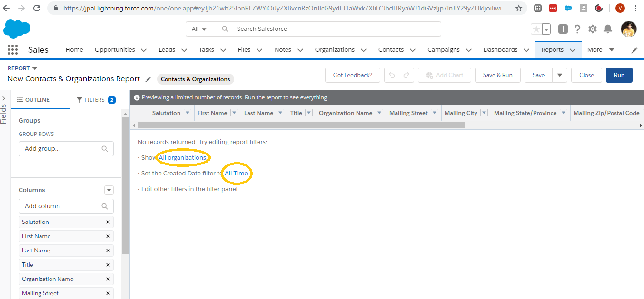644x299 pixels.
Task: Click the horizontal scrollbar of the report table
Action: coord(301,125)
